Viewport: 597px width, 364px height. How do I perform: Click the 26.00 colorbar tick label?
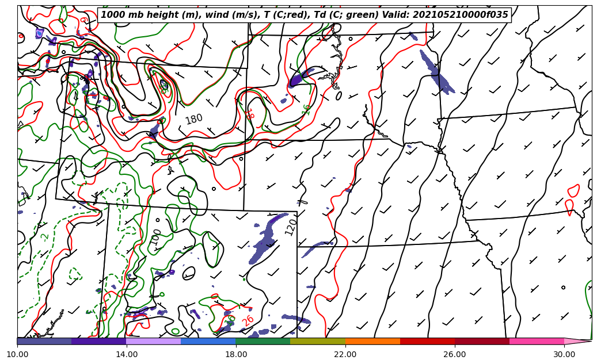point(454,355)
